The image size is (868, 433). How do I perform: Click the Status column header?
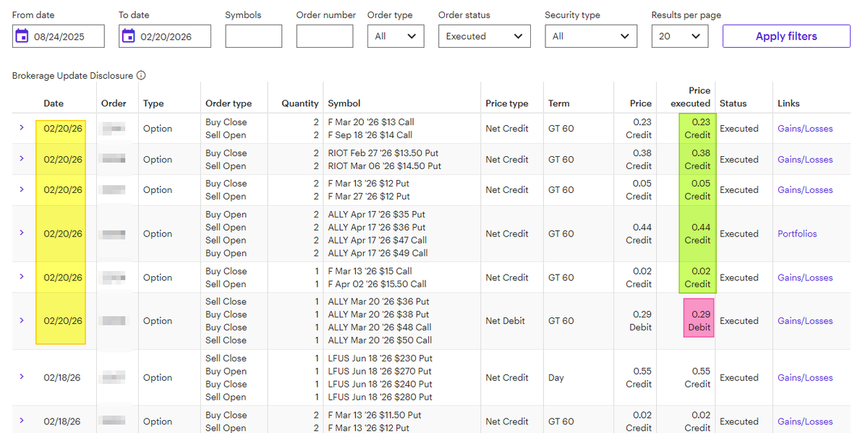click(733, 103)
